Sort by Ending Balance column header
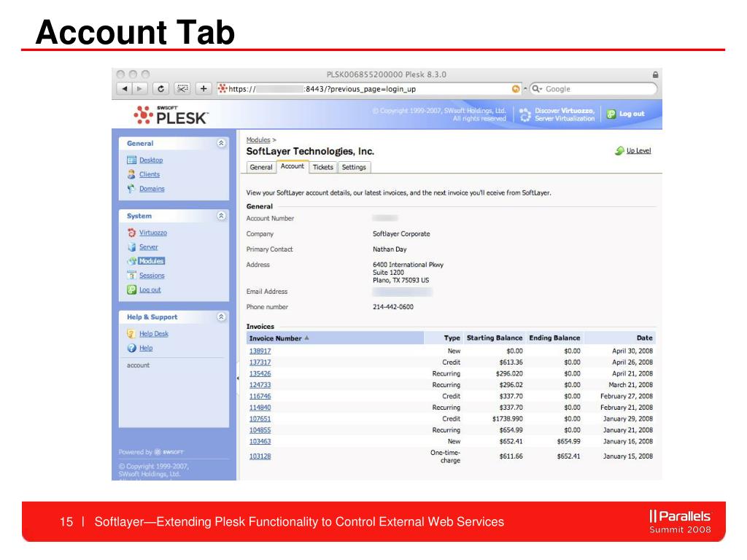Screen dimensions: 747x560 pyautogui.click(x=554, y=338)
